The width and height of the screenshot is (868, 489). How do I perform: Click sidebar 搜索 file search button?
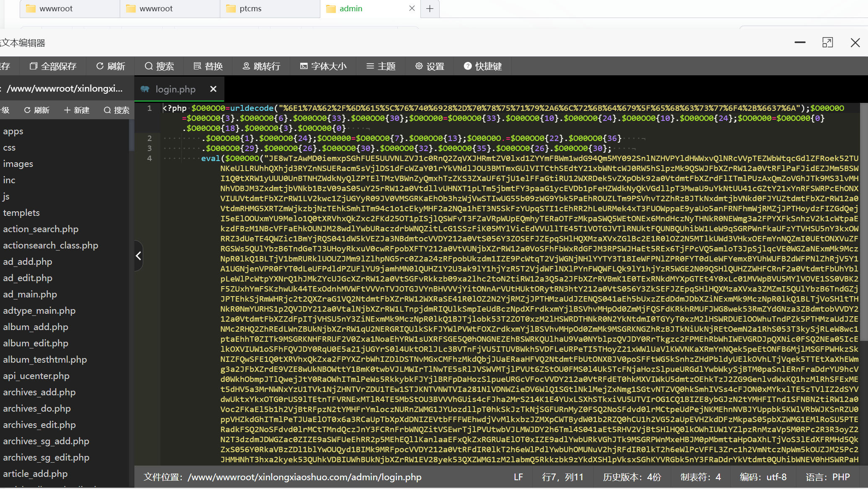[116, 110]
